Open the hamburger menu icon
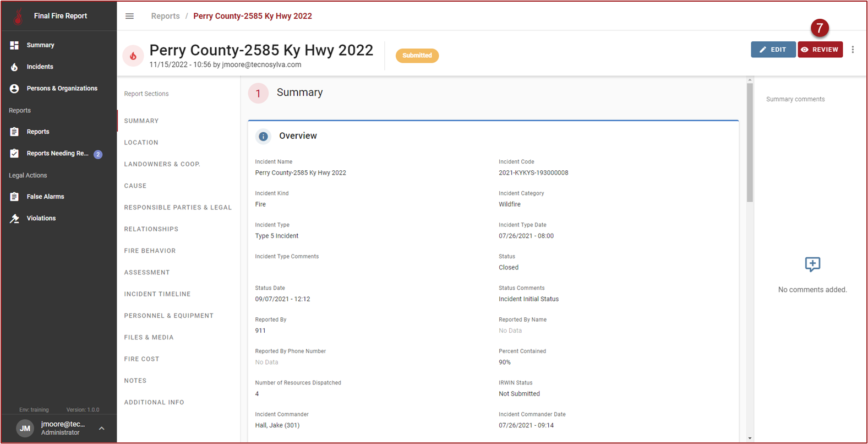868x444 pixels. [129, 16]
